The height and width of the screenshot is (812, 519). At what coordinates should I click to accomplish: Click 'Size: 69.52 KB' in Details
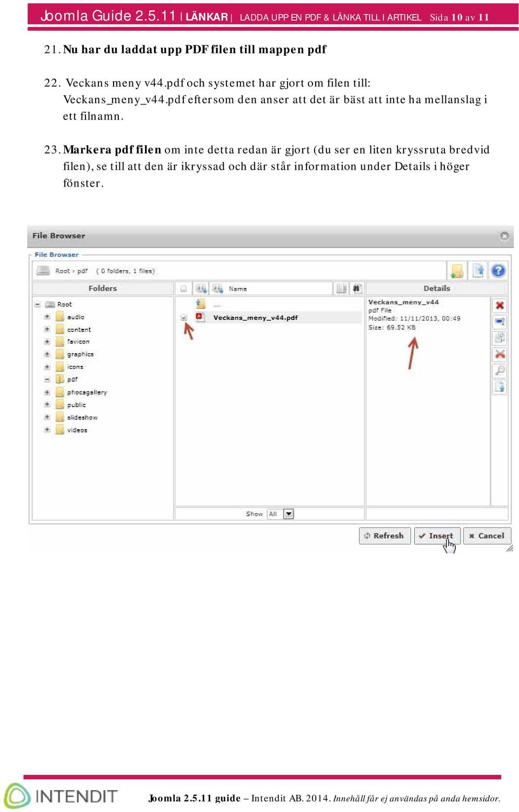[x=392, y=327]
